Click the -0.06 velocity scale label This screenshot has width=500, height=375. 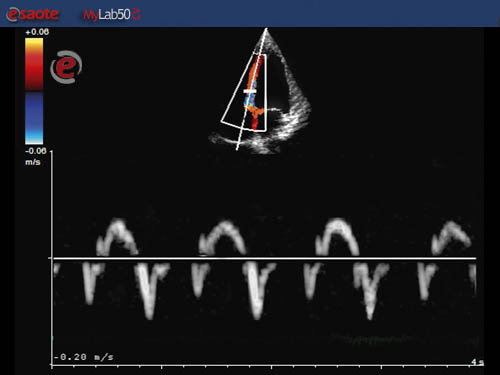tap(35, 151)
